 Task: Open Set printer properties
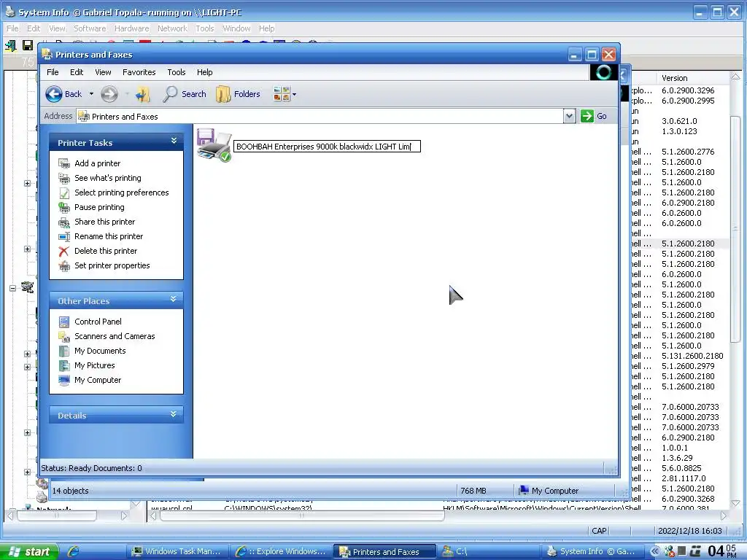coord(112,265)
